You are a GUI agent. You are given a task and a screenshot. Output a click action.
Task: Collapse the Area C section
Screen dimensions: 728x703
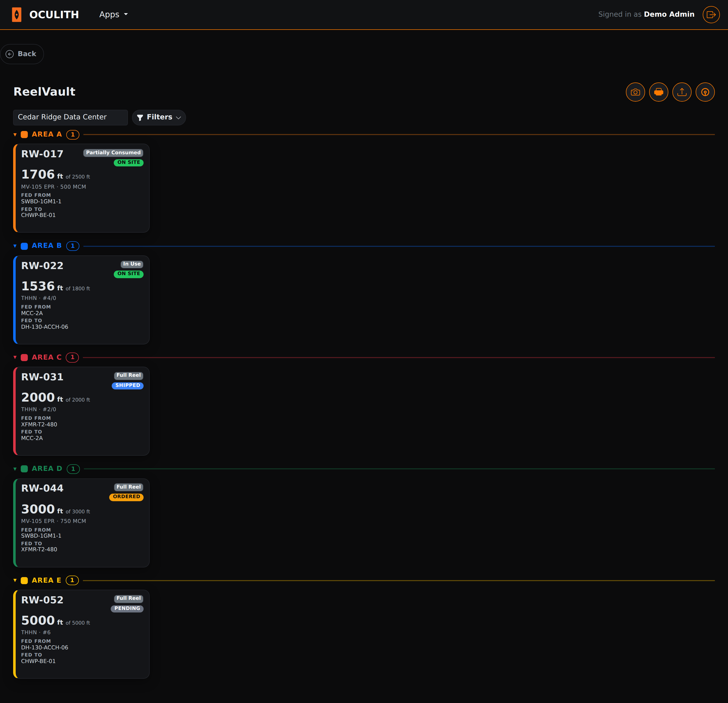coord(15,357)
